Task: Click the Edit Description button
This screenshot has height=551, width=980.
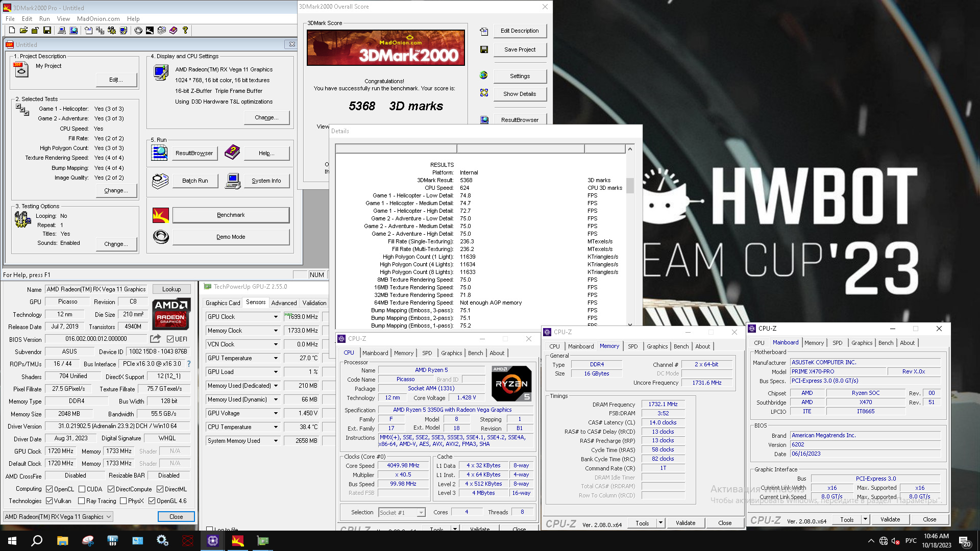Action: [520, 31]
